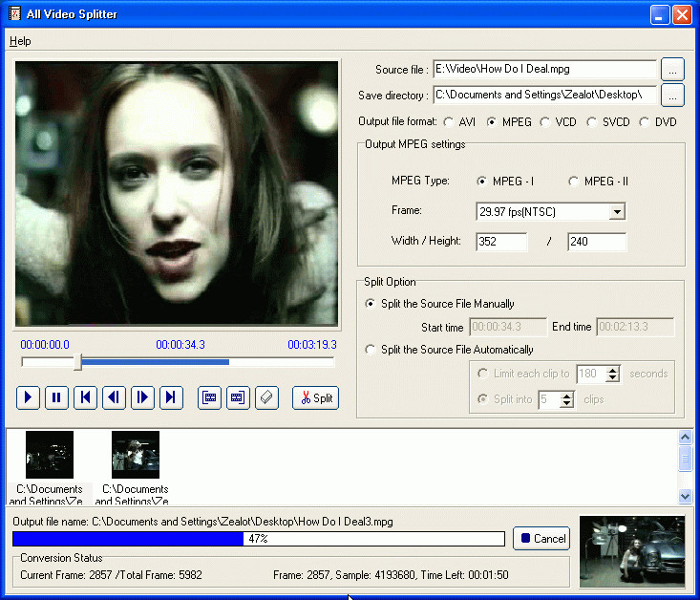
Task: Open the Frame rate dropdown
Action: (x=617, y=212)
